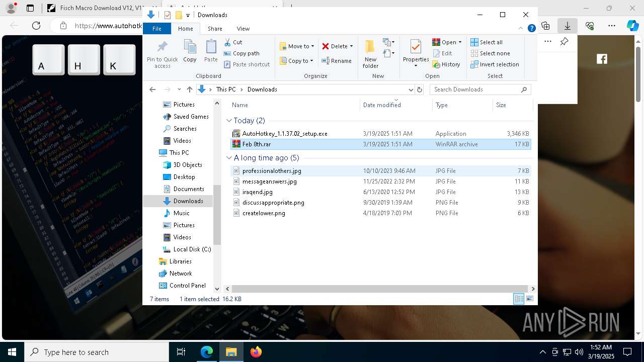Switch to the Share ribbon tab

[215, 29]
